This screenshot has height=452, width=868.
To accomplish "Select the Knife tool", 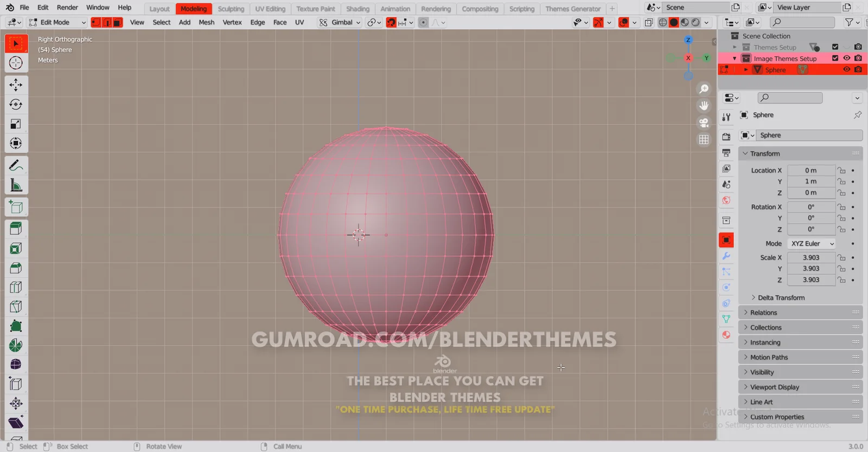I will 16,307.
